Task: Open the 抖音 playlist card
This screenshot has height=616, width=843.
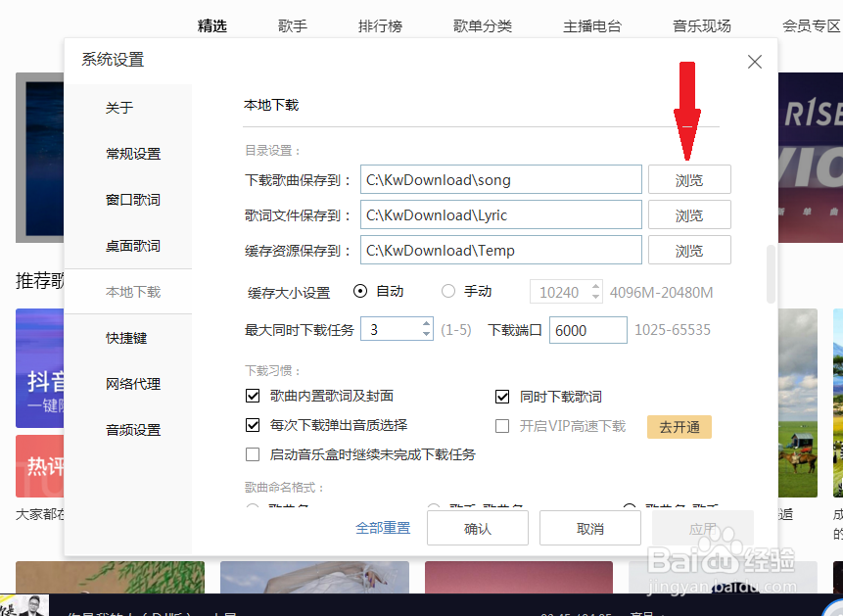Action: 40,368
